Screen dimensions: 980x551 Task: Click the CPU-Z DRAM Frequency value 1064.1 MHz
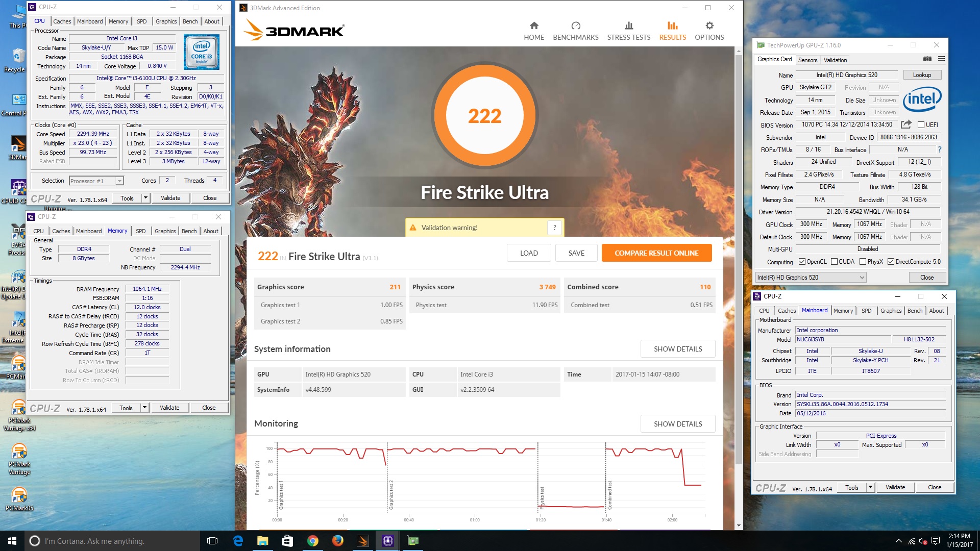(x=147, y=289)
